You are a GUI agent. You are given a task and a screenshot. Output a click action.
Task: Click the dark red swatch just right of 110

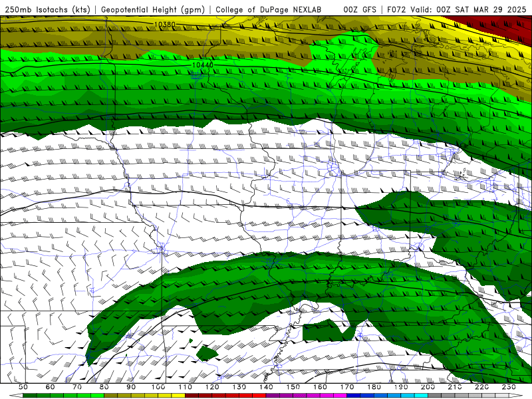click(x=192, y=396)
